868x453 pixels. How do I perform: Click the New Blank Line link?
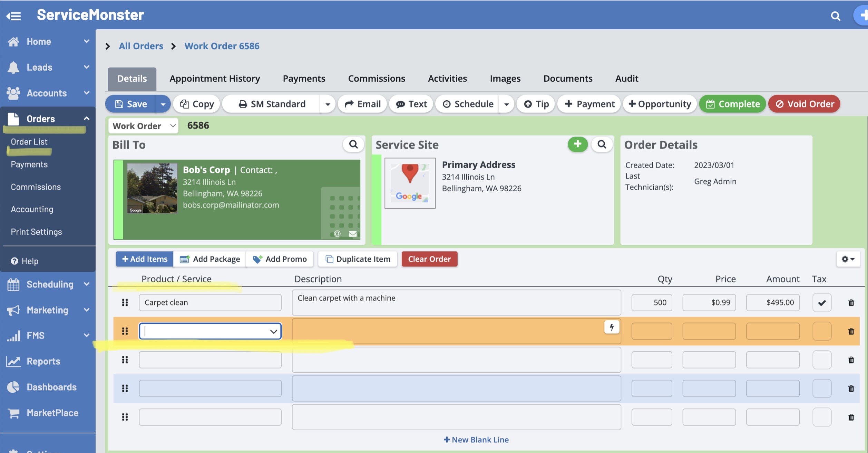click(x=476, y=440)
